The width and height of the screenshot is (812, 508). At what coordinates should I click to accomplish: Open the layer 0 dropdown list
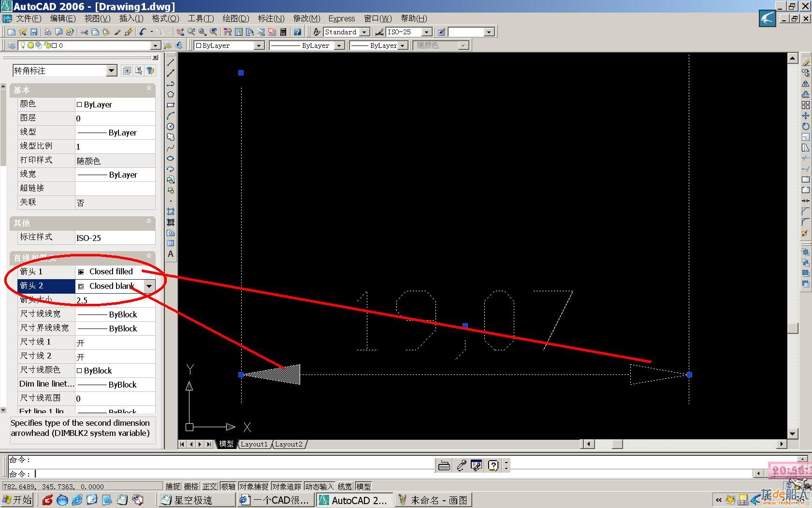coord(155,45)
